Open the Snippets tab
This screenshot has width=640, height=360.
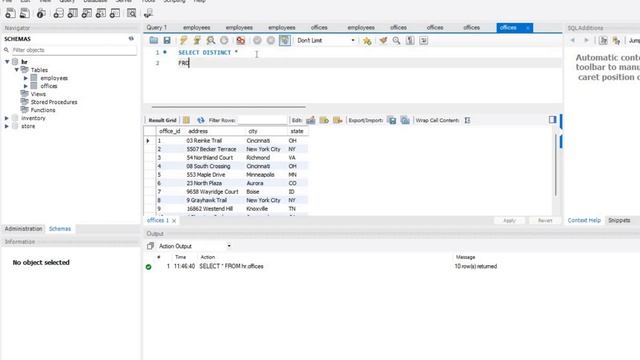(619, 220)
